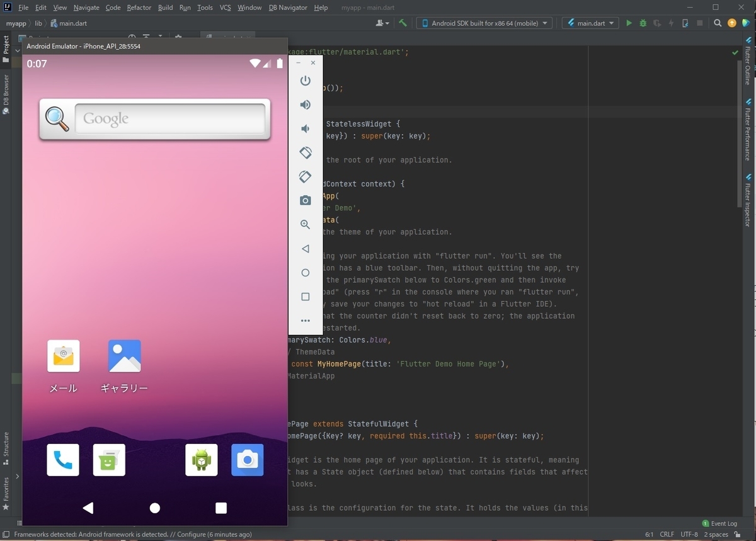This screenshot has width=756, height=541.
Task: Open emulator extended controls (three dots)
Action: [306, 321]
